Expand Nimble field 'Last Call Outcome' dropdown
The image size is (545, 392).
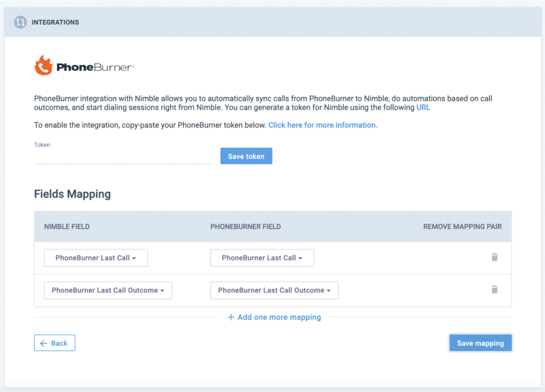tap(108, 290)
